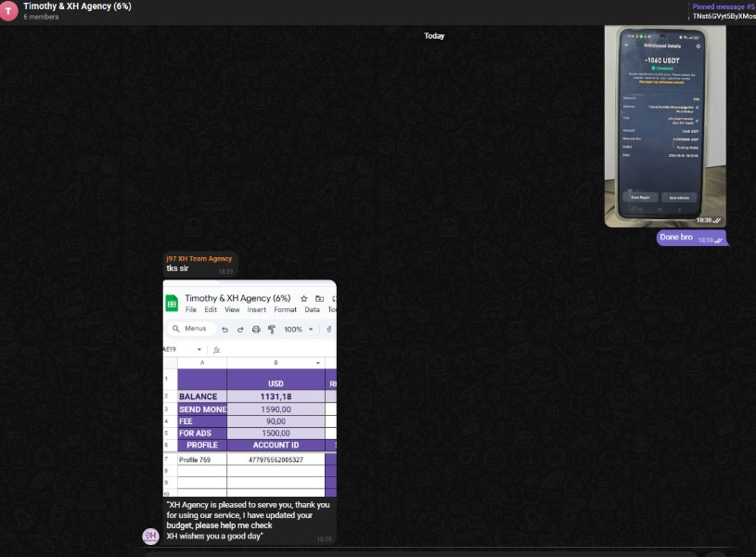756x557 pixels.
Task: Click the column B header dropdown arrow
Action: pos(318,363)
